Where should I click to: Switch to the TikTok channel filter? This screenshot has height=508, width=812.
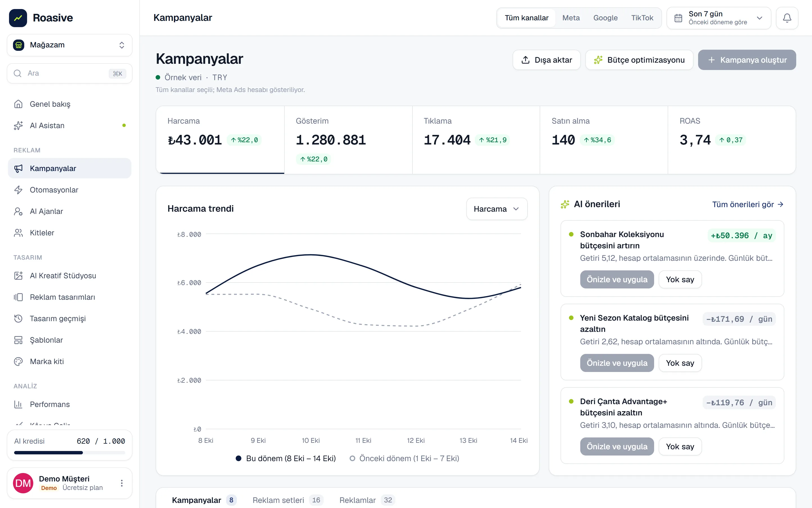642,18
